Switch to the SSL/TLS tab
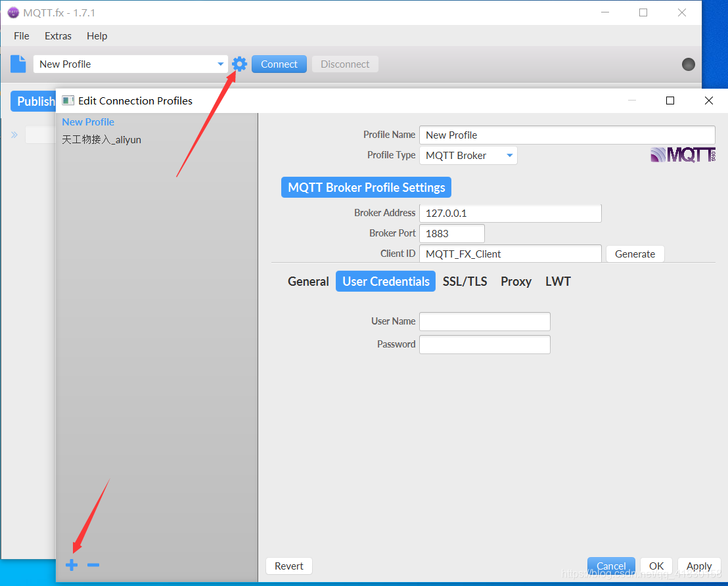728x586 pixels. click(x=465, y=281)
